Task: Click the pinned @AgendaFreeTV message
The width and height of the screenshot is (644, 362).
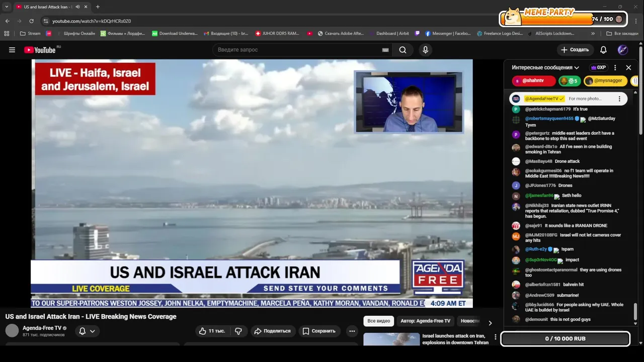Action: pos(568,99)
